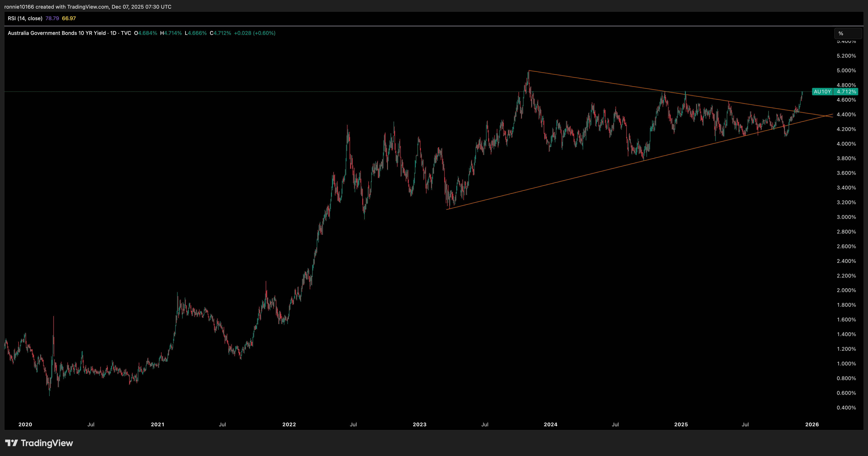The height and width of the screenshot is (456, 868).
Task: Click the 2026 label on time axis
Action: coord(812,424)
